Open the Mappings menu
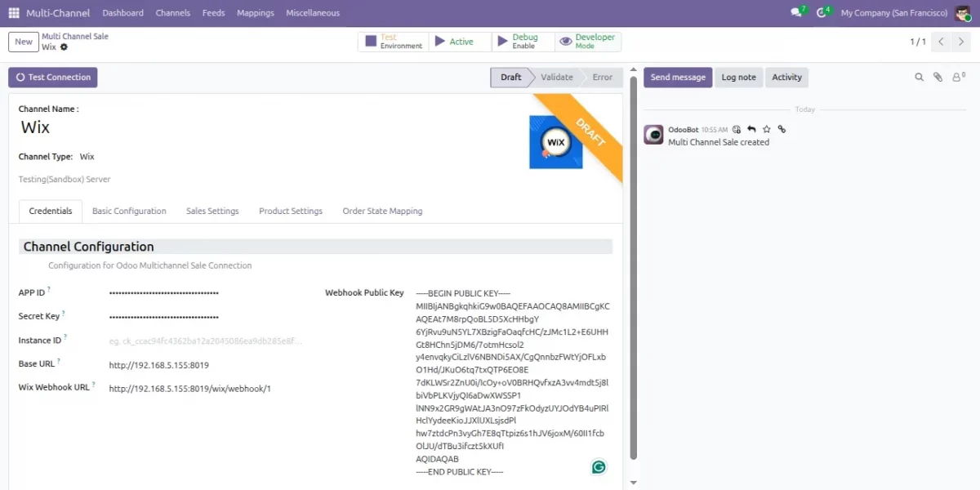 tap(256, 13)
